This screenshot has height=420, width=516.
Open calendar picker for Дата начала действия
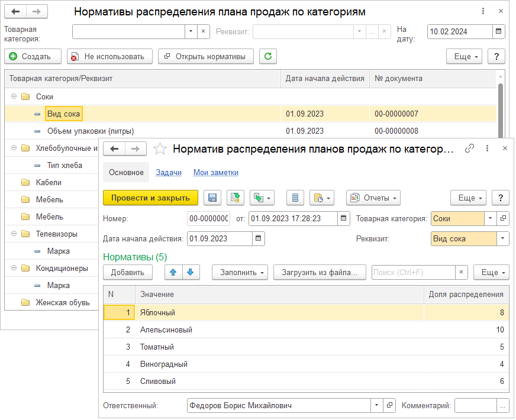[x=258, y=239]
